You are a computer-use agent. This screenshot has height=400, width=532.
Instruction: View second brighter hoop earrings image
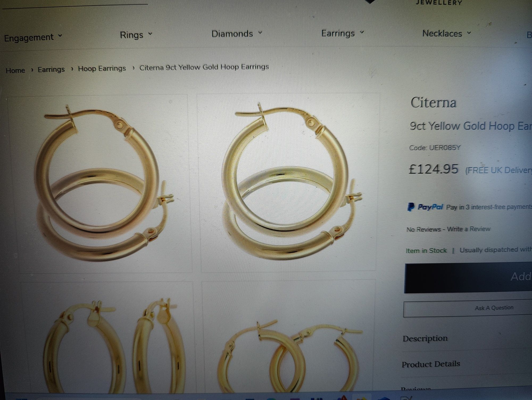288,182
